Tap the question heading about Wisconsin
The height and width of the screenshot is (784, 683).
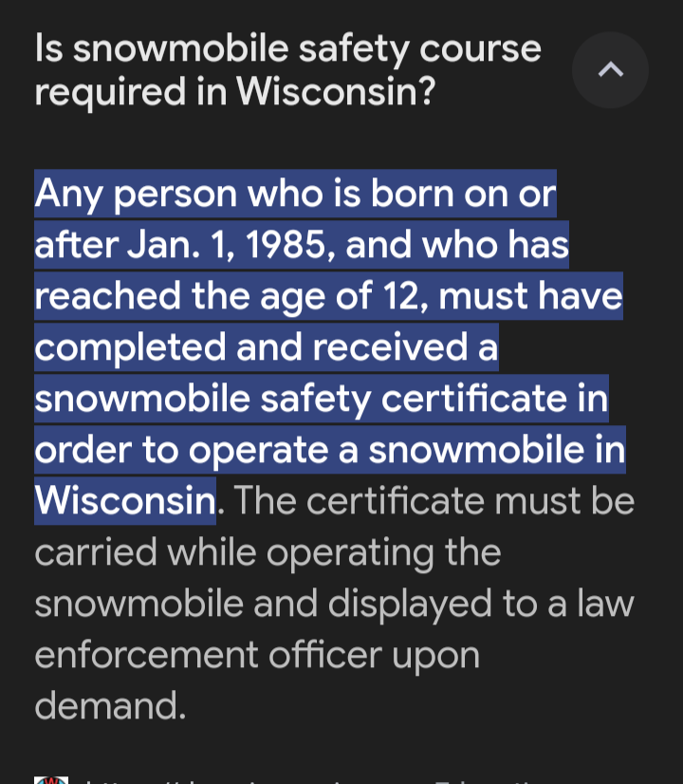click(287, 70)
